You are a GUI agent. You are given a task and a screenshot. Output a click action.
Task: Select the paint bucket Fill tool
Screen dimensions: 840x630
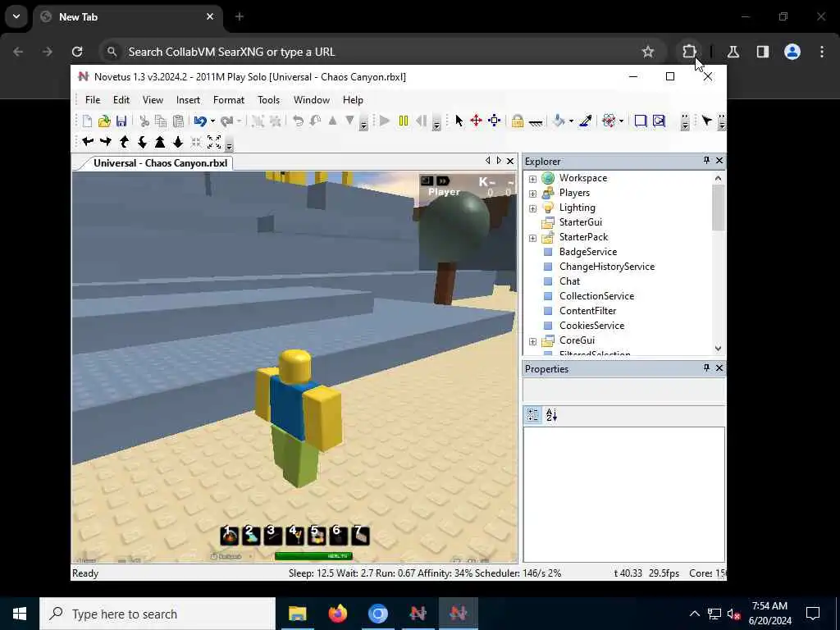[559, 121]
